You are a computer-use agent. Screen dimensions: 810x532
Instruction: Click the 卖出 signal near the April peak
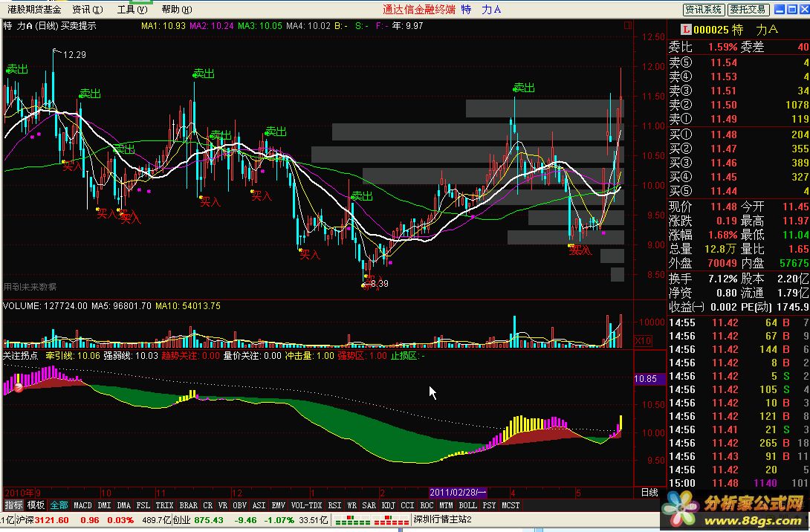524,88
